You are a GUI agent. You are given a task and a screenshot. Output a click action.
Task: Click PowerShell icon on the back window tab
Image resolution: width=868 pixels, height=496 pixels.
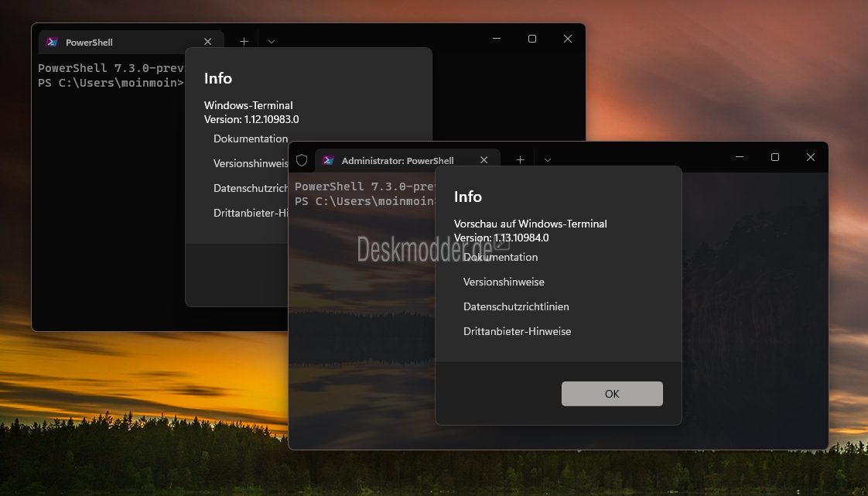tap(52, 42)
